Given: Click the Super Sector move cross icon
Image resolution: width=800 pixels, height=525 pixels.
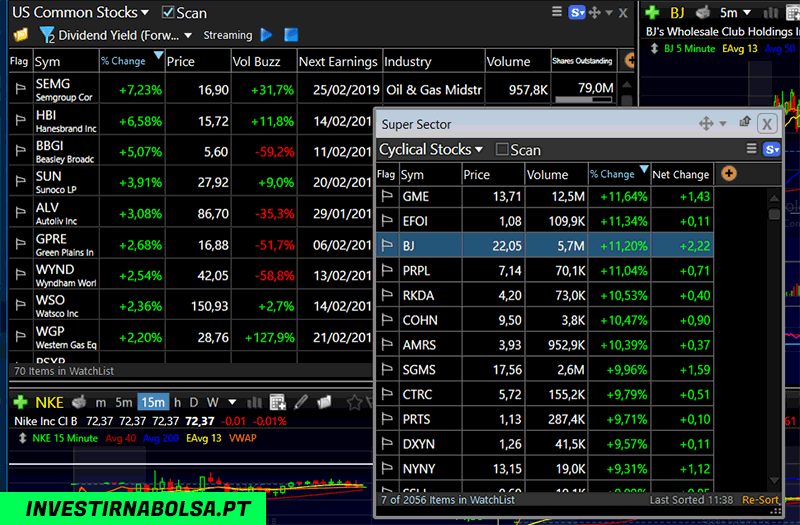Looking at the screenshot, I should coord(706,123).
